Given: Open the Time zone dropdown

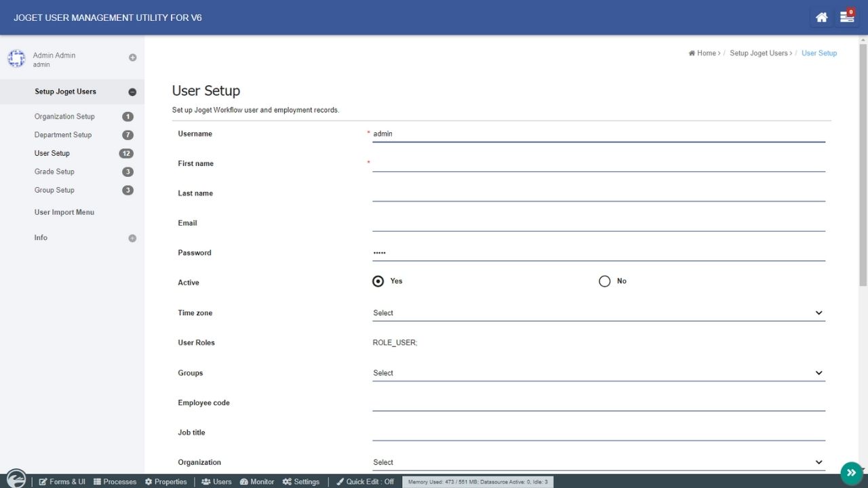Looking at the screenshot, I should click(x=598, y=313).
